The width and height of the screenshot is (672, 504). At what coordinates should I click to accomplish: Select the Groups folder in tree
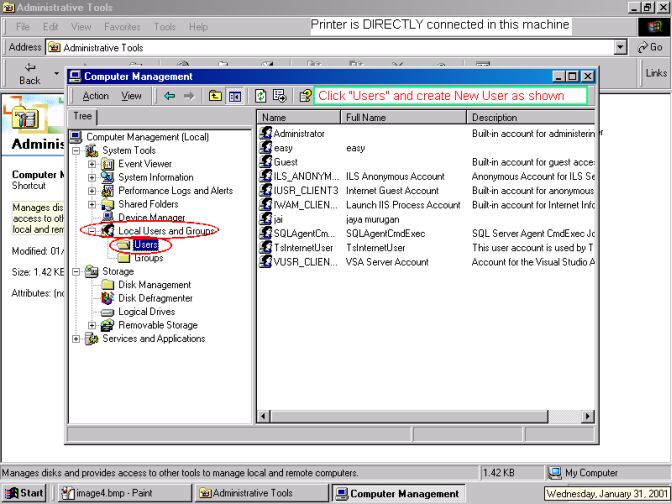click(148, 258)
